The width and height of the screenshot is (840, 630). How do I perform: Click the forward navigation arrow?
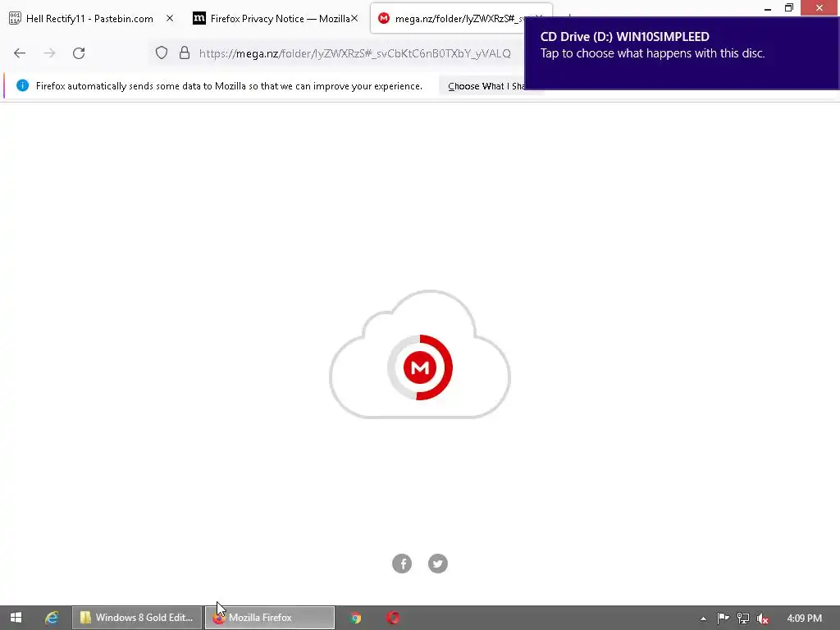(49, 53)
